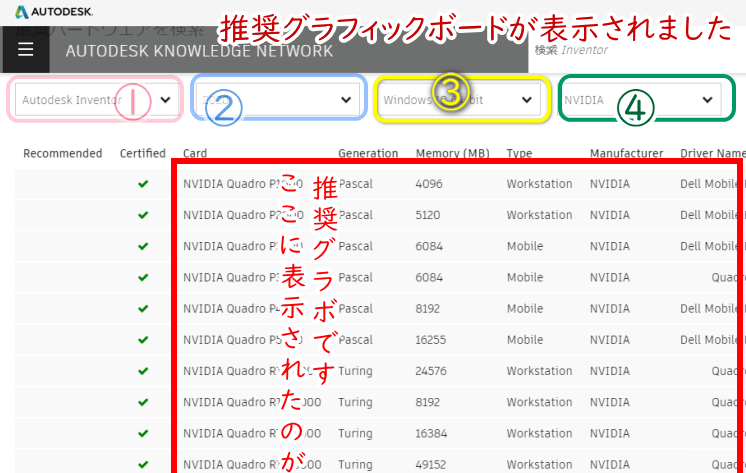
Task: Click Dell Mobile driver in the 16255 row
Action: coord(709,340)
